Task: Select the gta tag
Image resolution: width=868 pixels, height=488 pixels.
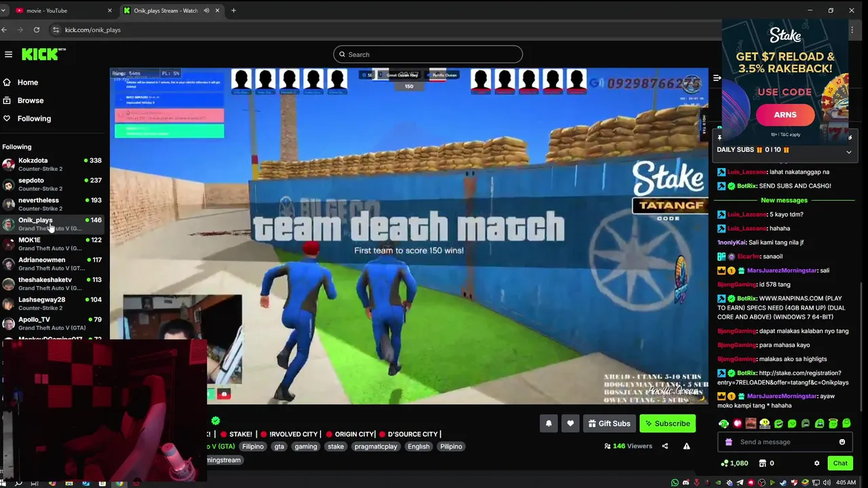Action: (x=279, y=447)
